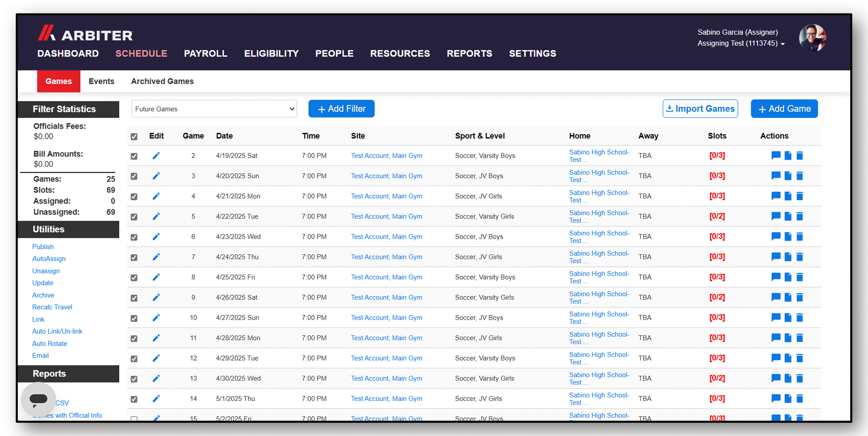
Task: Edit game 7 using its pencil icon
Action: (x=156, y=257)
